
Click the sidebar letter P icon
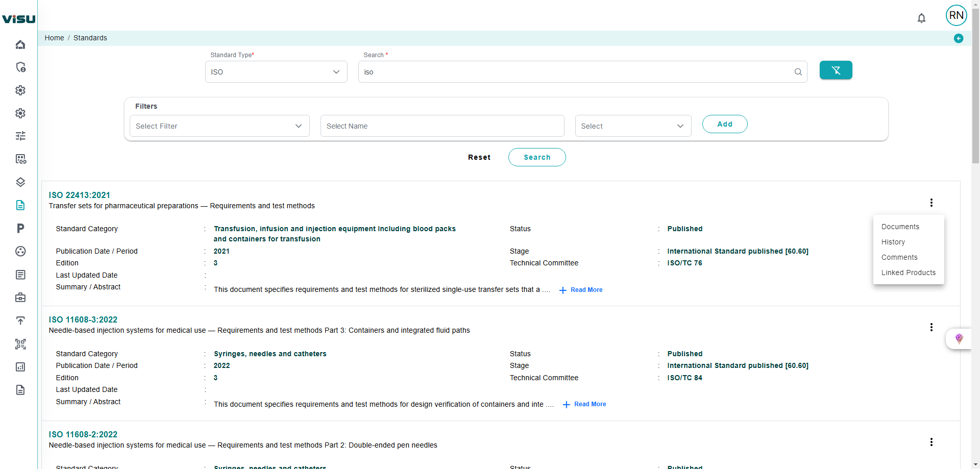20,228
